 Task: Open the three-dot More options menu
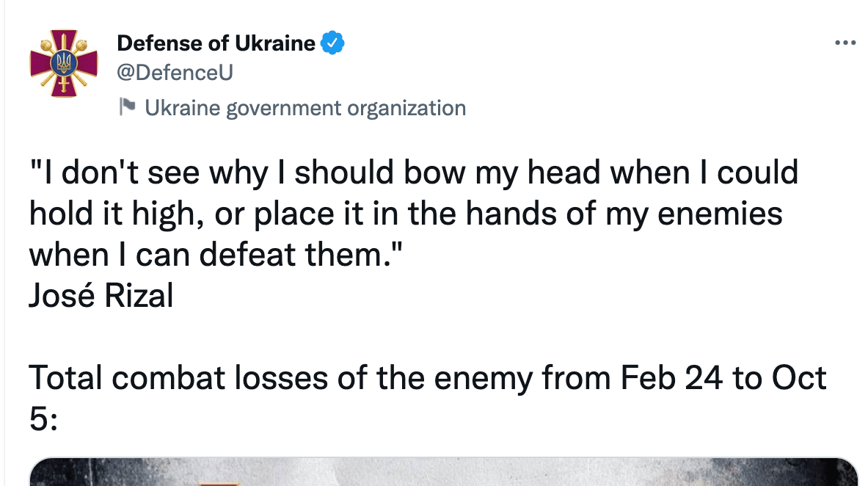click(845, 43)
